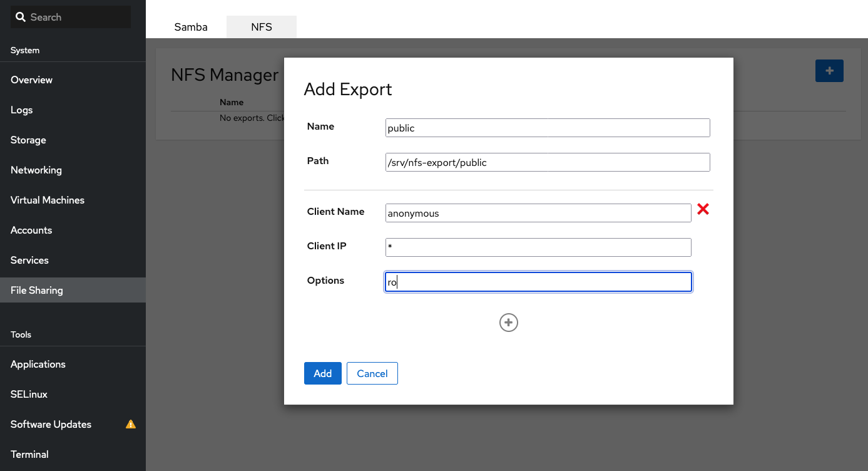Click the Add Export dialog title

tap(348, 89)
